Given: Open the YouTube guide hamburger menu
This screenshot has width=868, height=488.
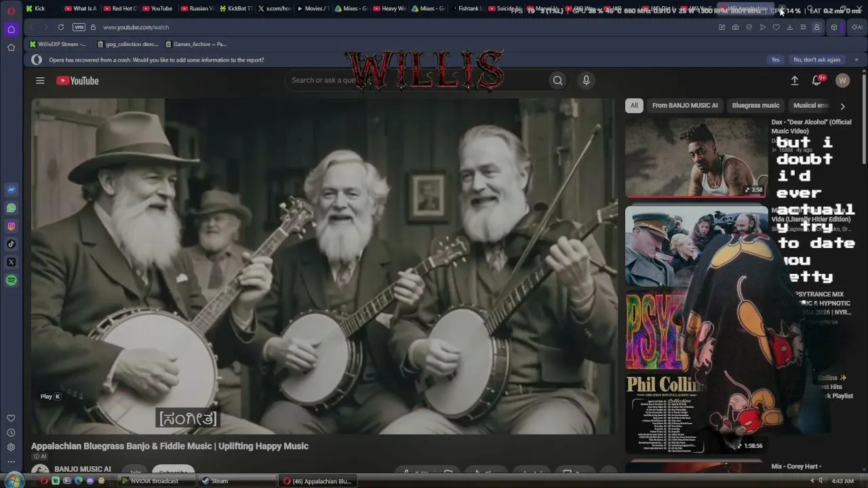Looking at the screenshot, I should point(40,81).
